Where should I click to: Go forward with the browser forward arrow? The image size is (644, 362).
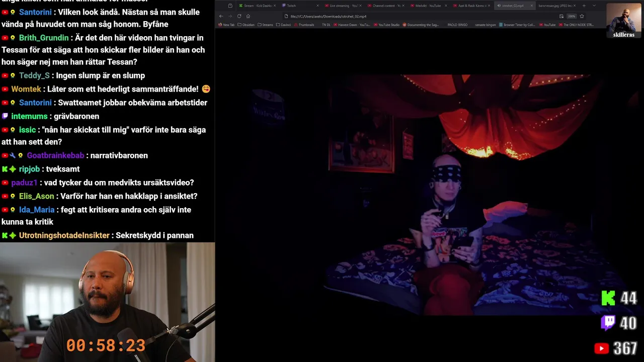[x=230, y=16]
